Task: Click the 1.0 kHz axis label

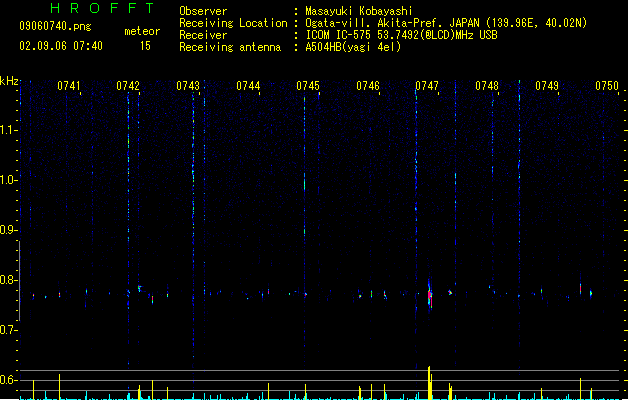Action: coord(8,180)
